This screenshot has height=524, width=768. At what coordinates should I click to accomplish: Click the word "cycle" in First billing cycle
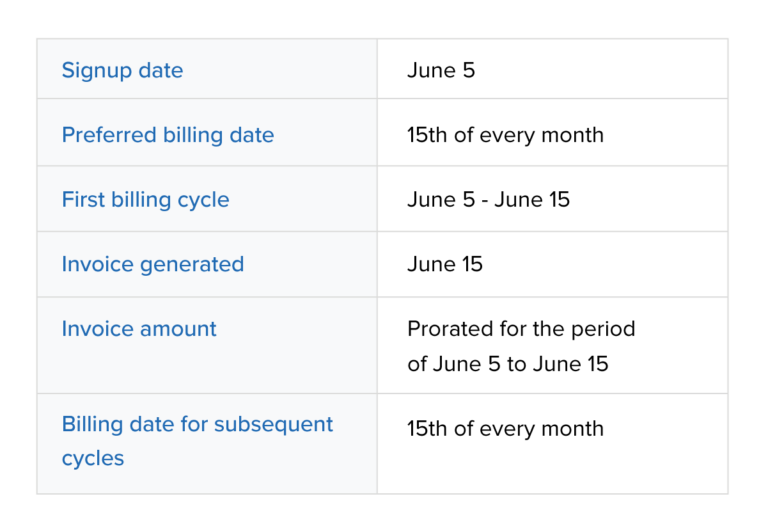[202, 200]
